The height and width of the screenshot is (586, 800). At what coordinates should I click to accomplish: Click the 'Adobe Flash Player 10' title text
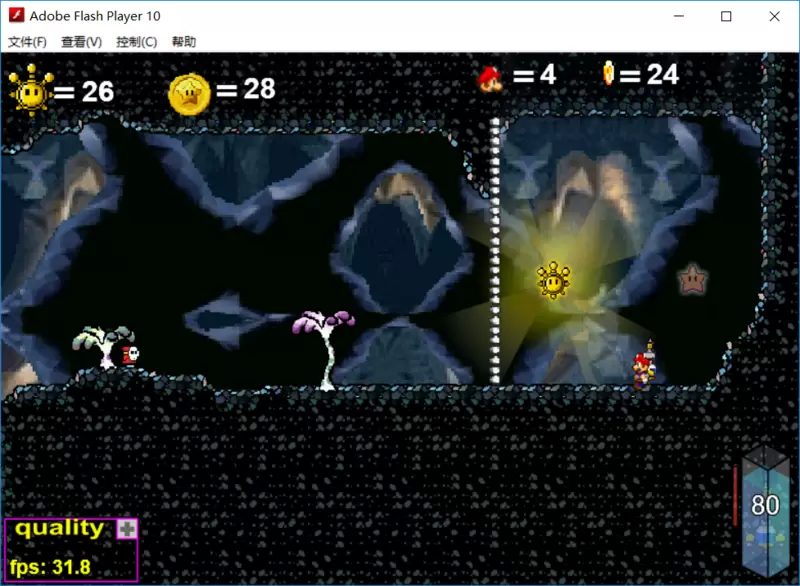[x=95, y=16]
